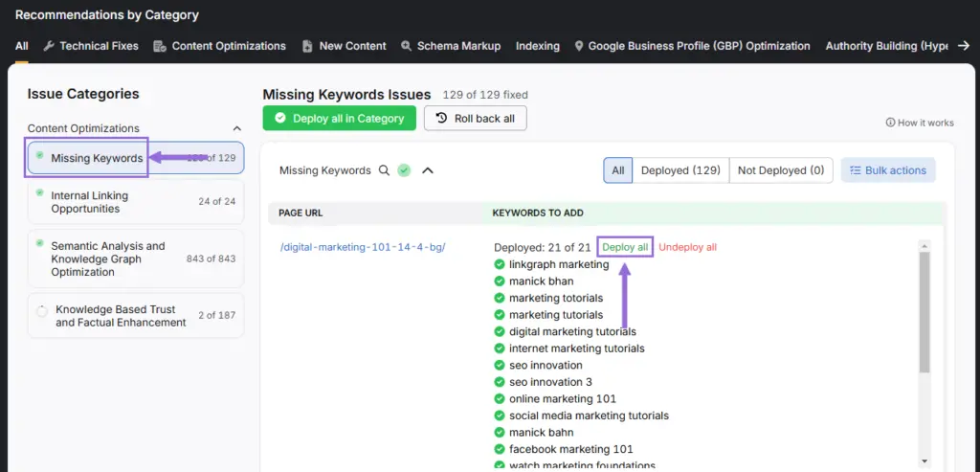980x472 pixels.
Task: Filter by Not Deployed (0)
Action: point(781,170)
